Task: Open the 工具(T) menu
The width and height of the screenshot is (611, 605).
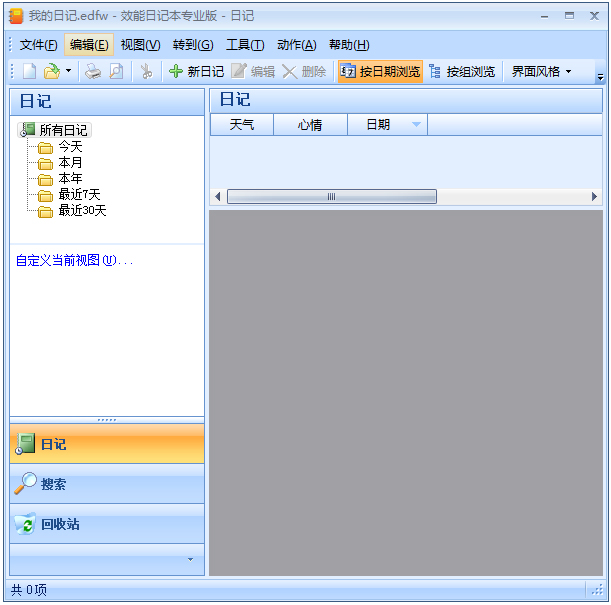Action: point(245,45)
